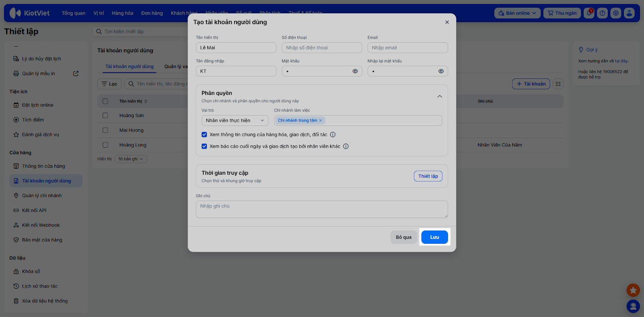The width and height of the screenshot is (644, 317).
Task: Click the '+ Tài khoản' button
Action: pyautogui.click(x=531, y=84)
